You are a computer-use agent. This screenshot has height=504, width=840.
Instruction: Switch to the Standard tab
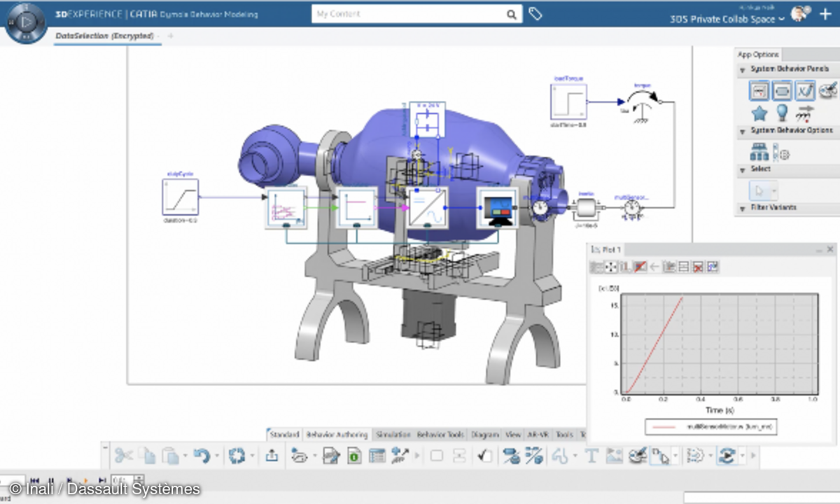tap(284, 435)
